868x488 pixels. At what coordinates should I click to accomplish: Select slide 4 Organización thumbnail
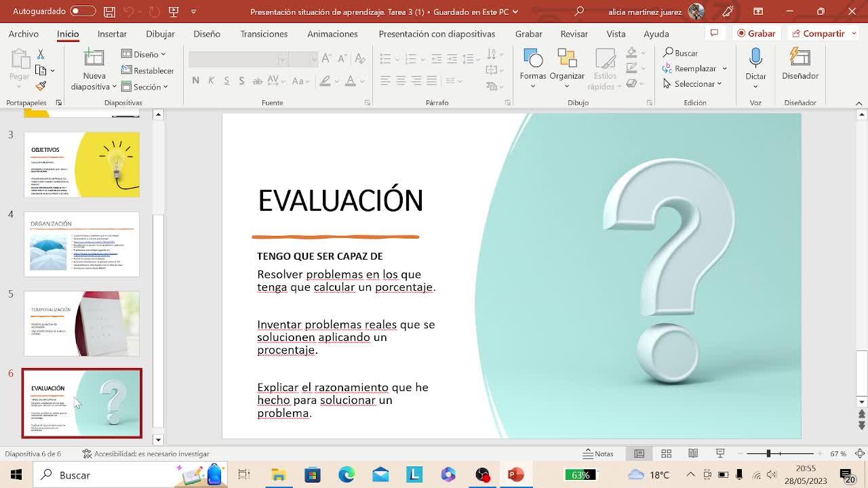[81, 244]
